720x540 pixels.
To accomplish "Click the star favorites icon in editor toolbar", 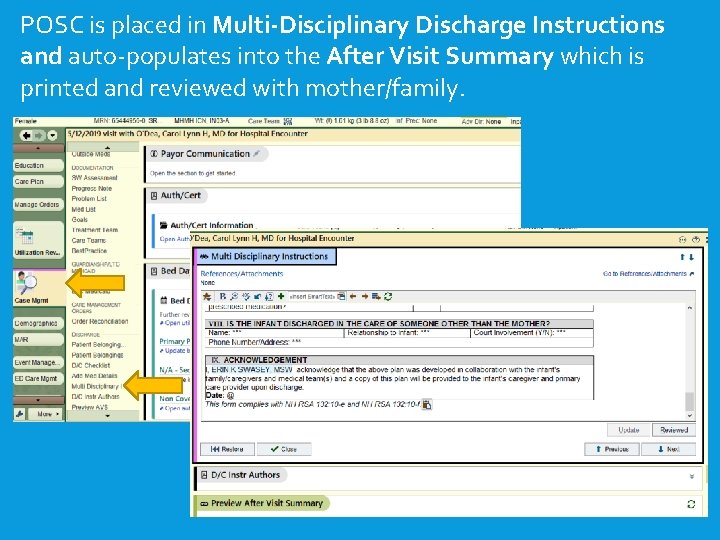I will click(207, 297).
